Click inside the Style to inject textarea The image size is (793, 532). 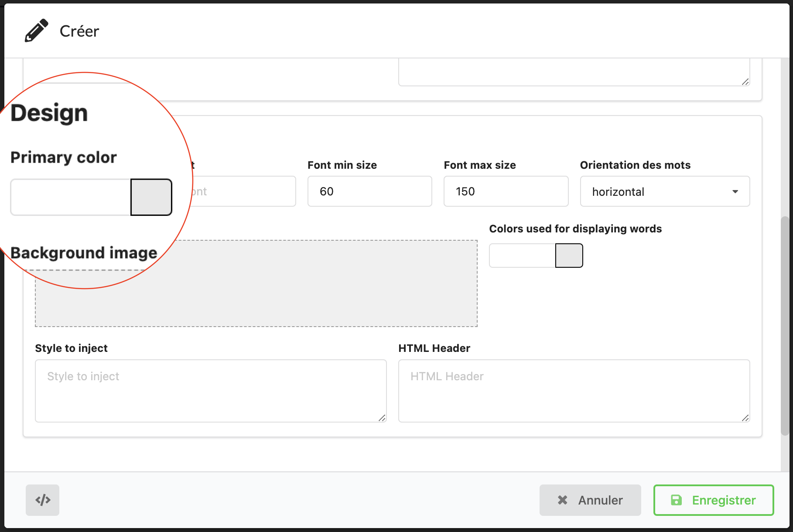(x=210, y=390)
